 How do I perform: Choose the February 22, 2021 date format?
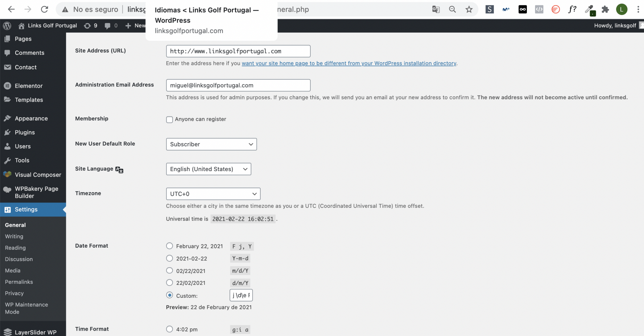pyautogui.click(x=169, y=246)
